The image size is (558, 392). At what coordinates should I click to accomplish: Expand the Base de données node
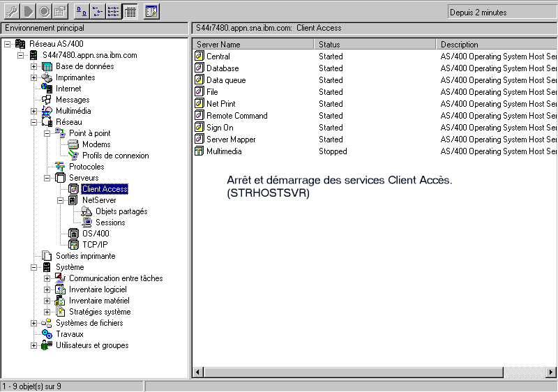(x=33, y=66)
